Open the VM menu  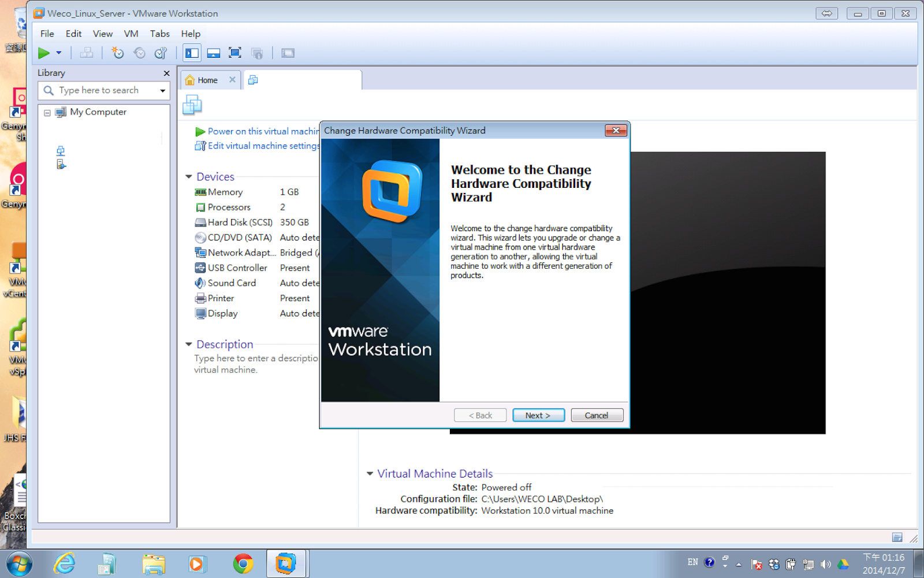[x=131, y=34]
